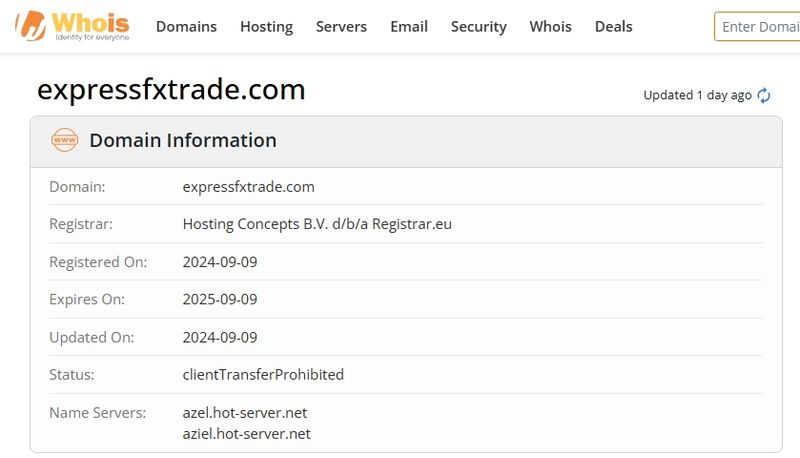Click the clientTransferProhibited status value
The height and width of the screenshot is (458, 800).
[263, 375]
